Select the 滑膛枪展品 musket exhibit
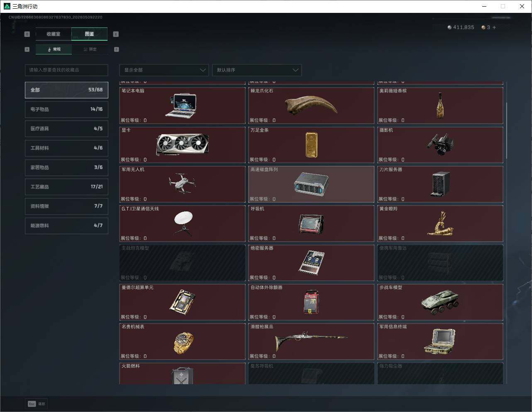The width and height of the screenshot is (532, 412). coord(311,341)
